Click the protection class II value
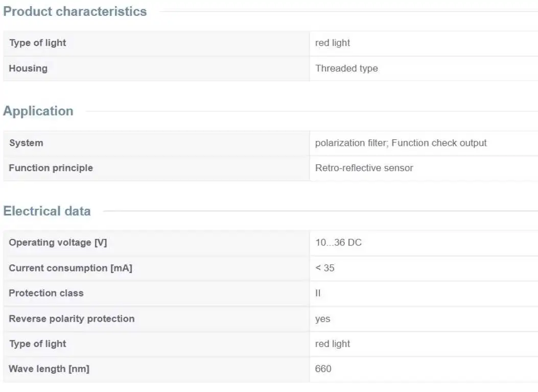 (x=318, y=293)
